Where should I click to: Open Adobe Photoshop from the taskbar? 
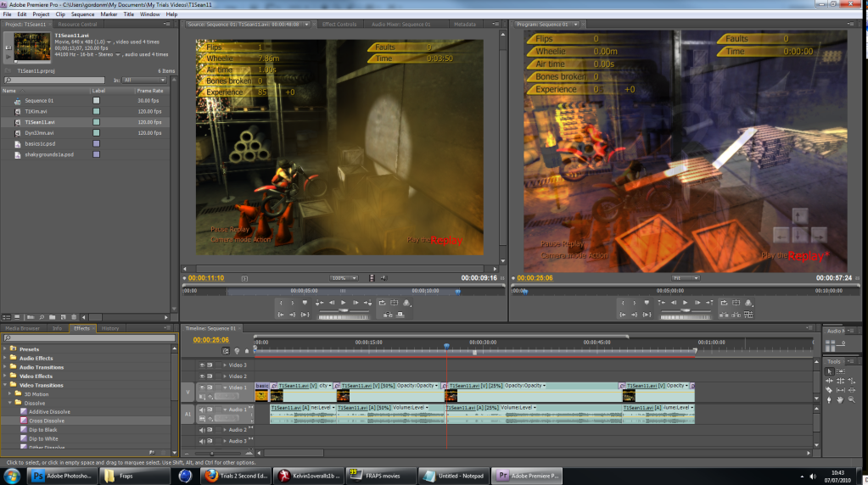61,476
